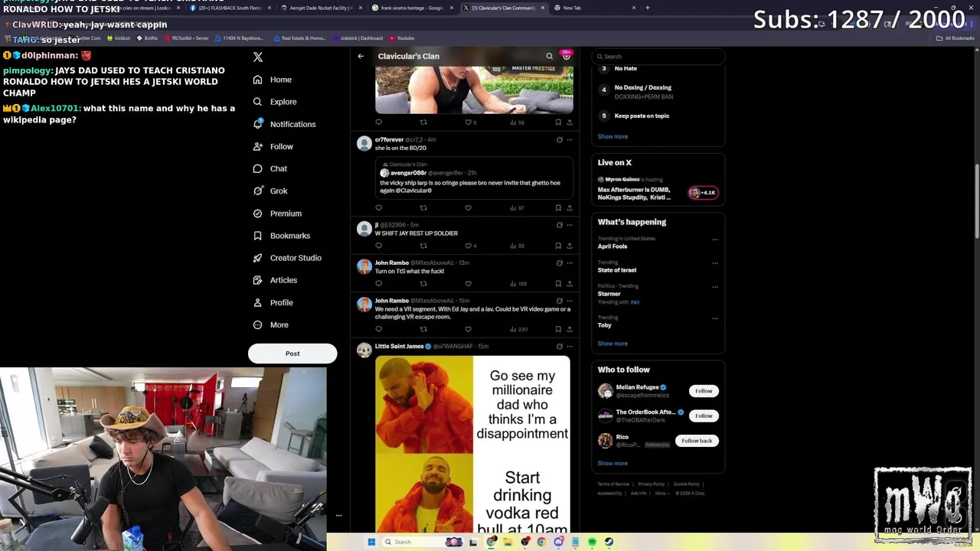Open the Grok explain icon on cr7forever's post
This screenshot has height=551, width=980.
559,140
